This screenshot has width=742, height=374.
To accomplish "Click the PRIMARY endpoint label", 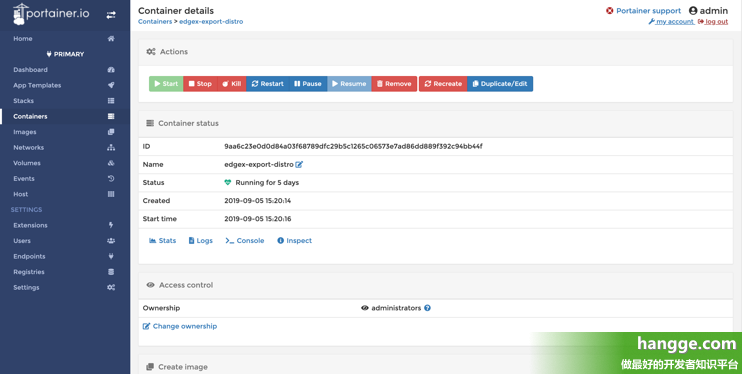I will pyautogui.click(x=65, y=54).
